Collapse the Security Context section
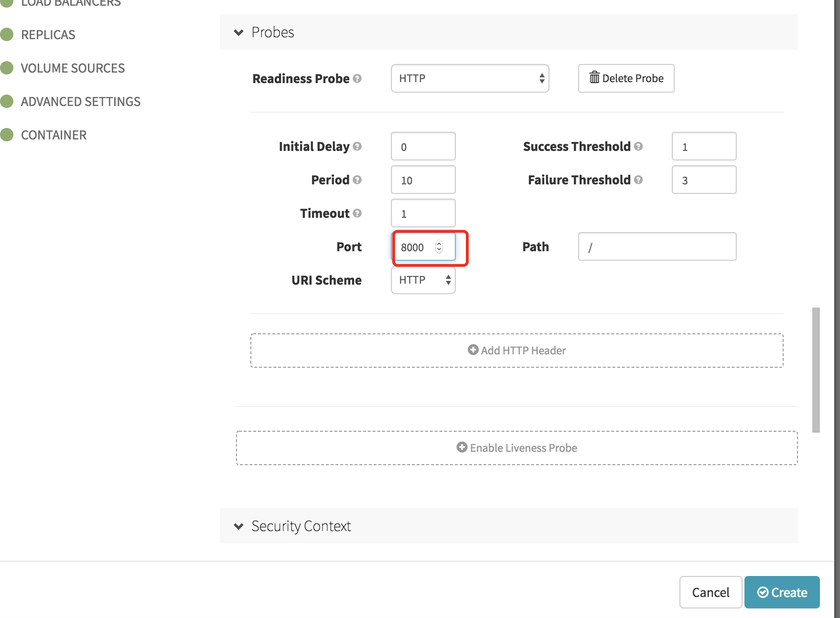Image resolution: width=840 pixels, height=618 pixels. [x=238, y=526]
